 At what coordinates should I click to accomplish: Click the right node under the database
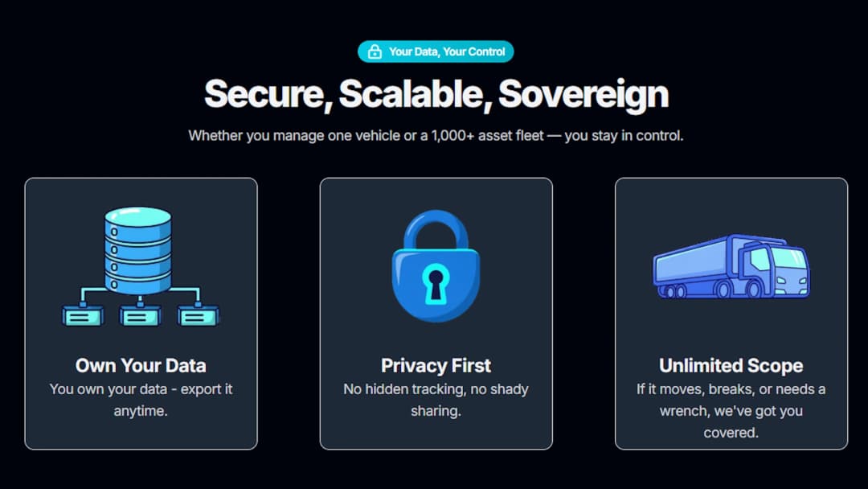199,316
